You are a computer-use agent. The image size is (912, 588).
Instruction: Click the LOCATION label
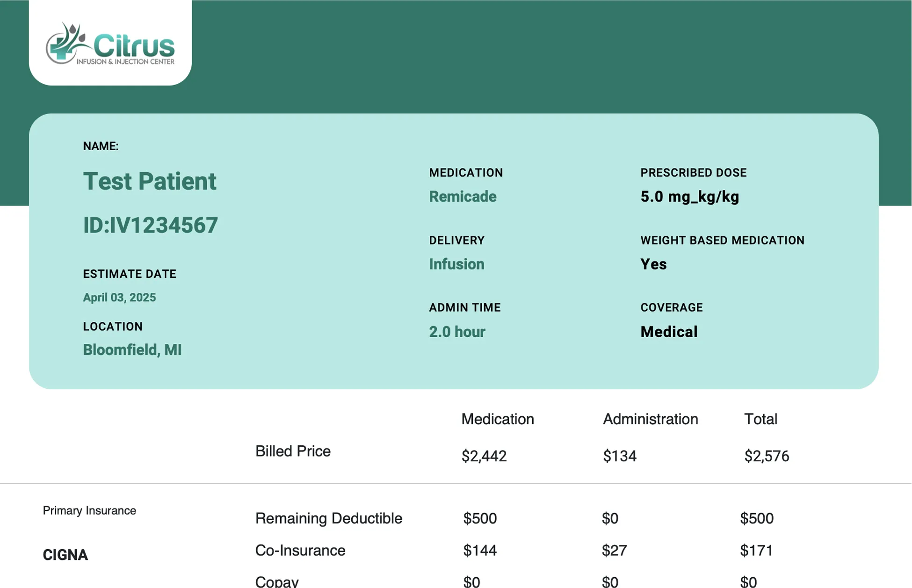[x=113, y=327]
